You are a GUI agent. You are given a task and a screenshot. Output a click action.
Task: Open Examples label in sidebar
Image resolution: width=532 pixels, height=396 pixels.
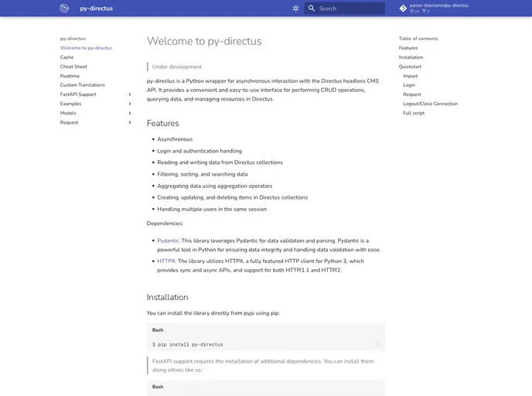click(70, 104)
